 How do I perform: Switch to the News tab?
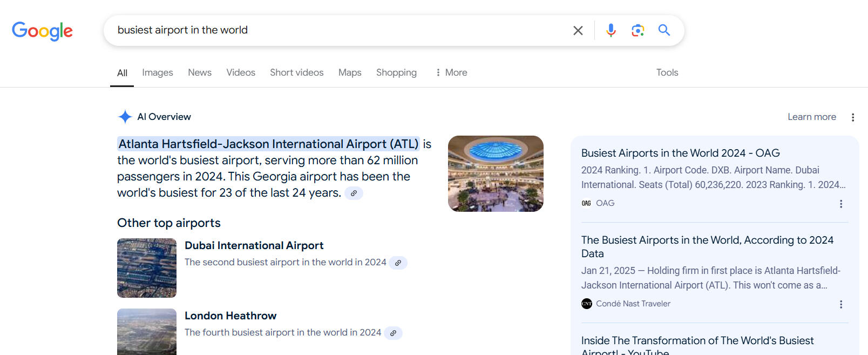200,72
